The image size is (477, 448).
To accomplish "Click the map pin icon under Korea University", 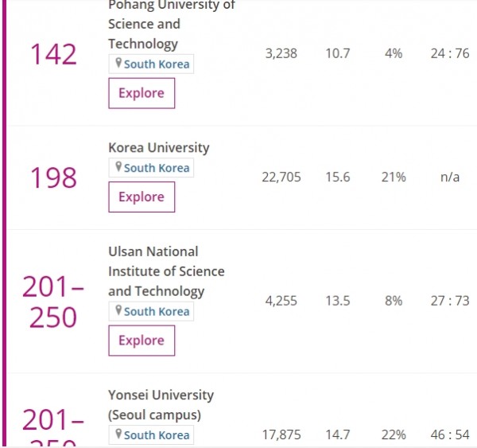I will [118, 166].
